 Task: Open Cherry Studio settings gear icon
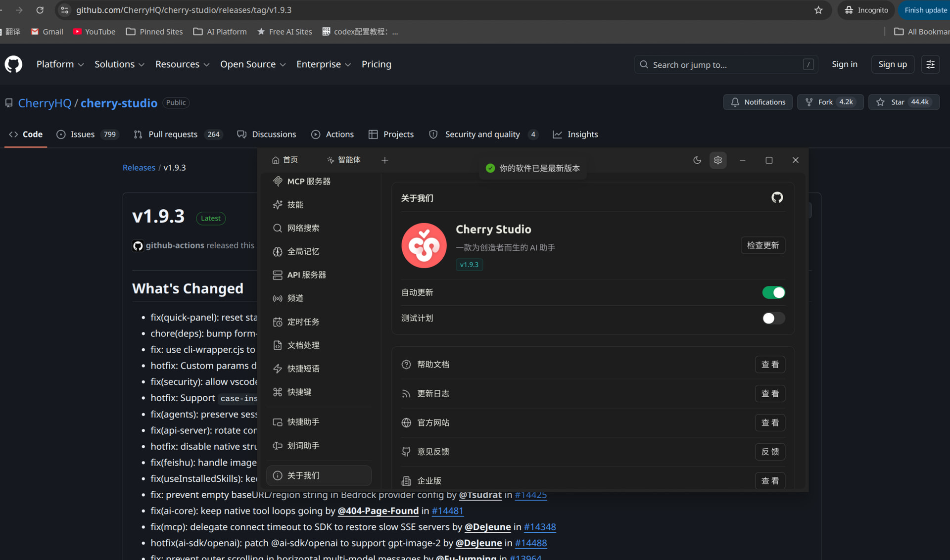click(718, 160)
